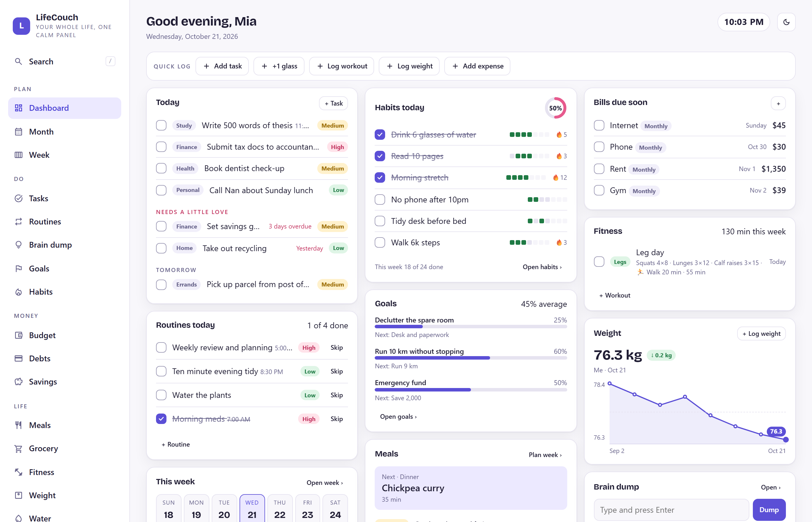
Task: Click the Goals flag icon
Action: [19, 269]
